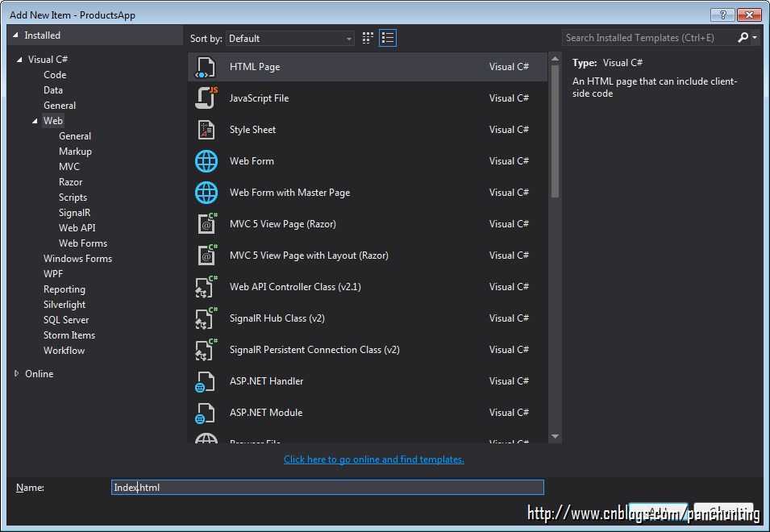Switch to small icons list view

pos(388,38)
